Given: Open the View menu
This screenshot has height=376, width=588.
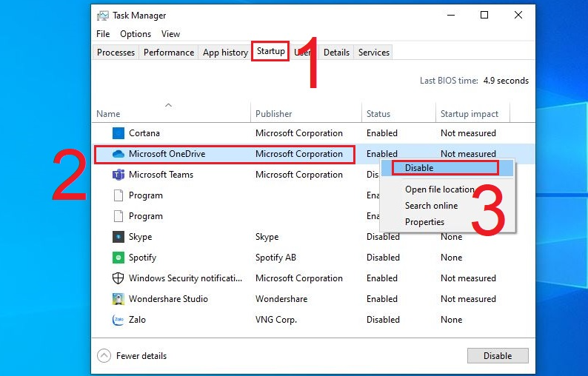Looking at the screenshot, I should click(x=170, y=34).
